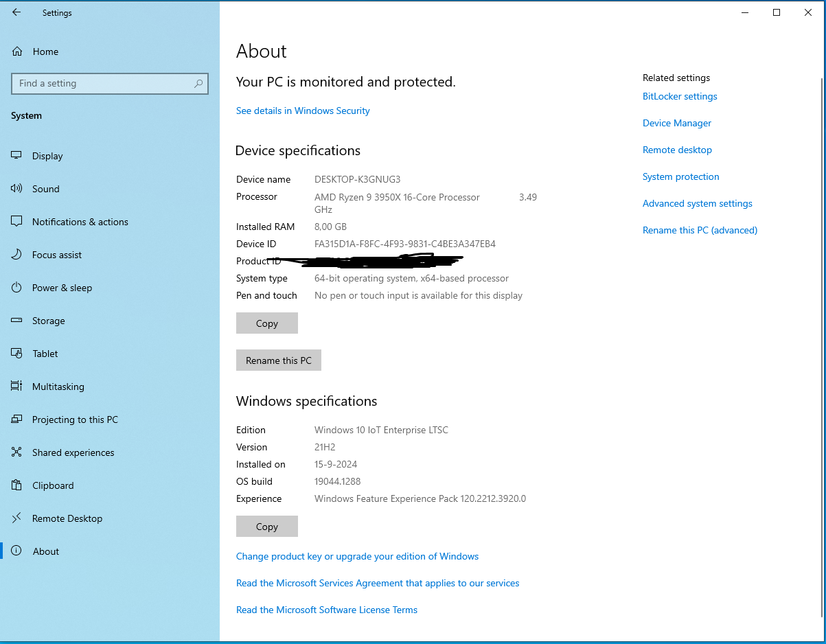Open BitLocker settings link
The image size is (826, 644).
pyautogui.click(x=680, y=96)
